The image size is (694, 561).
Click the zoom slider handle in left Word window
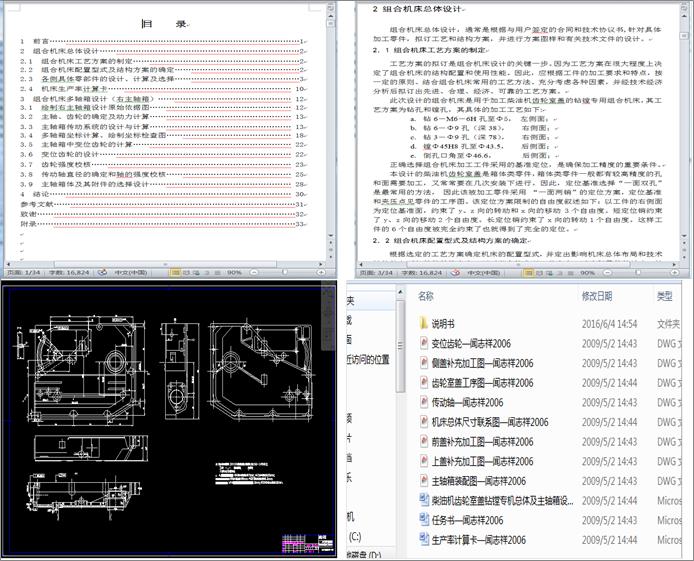tap(285, 273)
